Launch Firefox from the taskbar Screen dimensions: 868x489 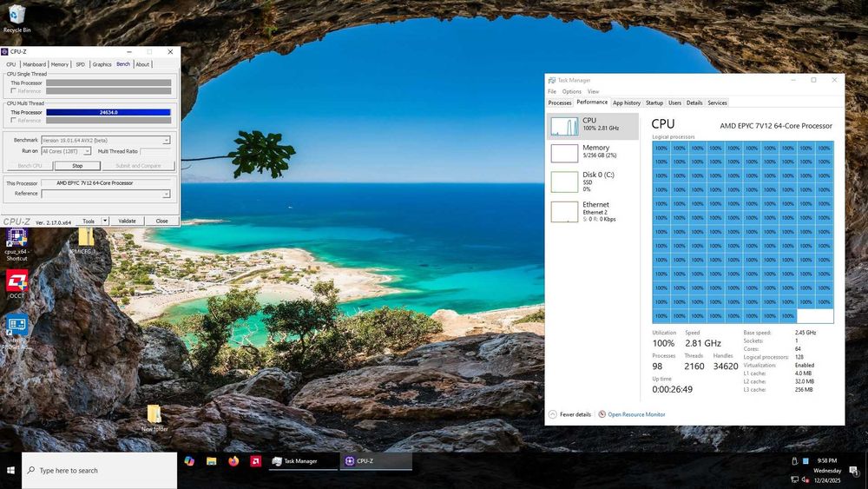[233, 460]
